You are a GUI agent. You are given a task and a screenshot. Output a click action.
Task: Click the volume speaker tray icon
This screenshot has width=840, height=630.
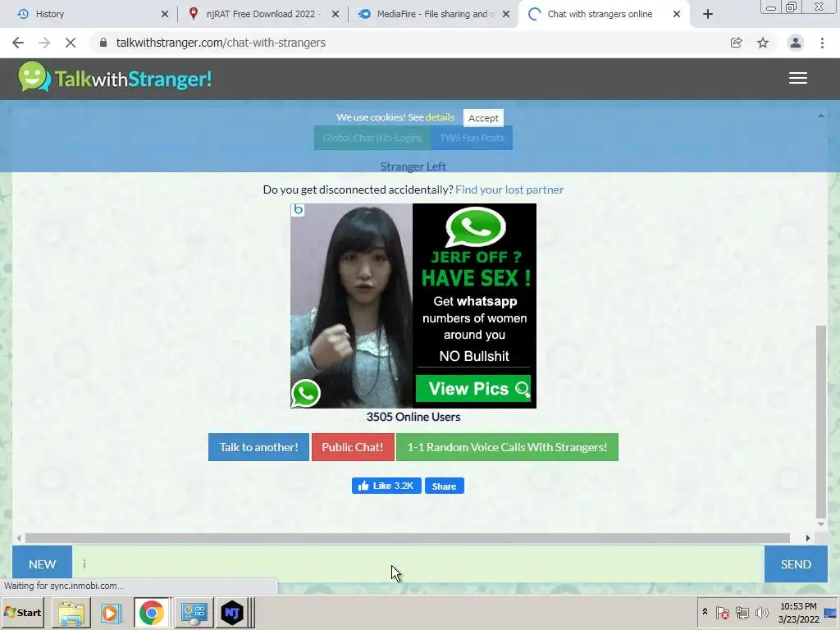pos(761,612)
